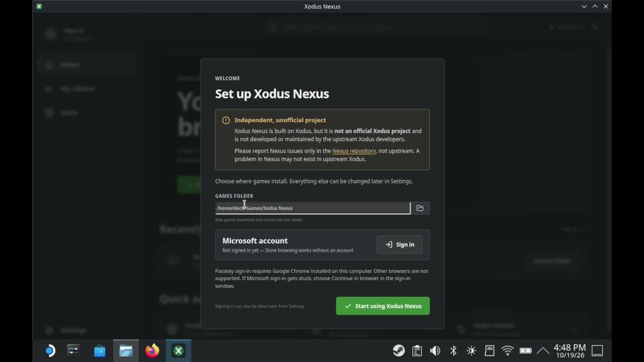Click the Show Desktop icon in the taskbar

tap(597, 350)
